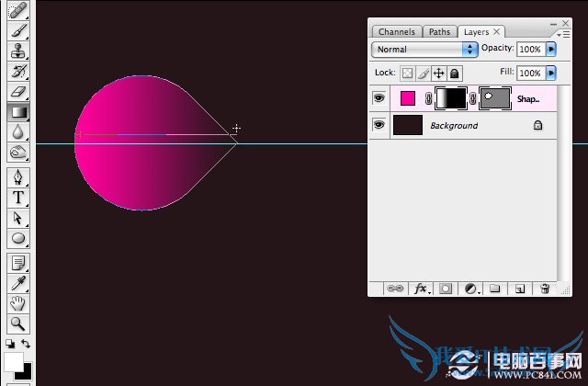This screenshot has height=386, width=588.
Task: Select the Ellipse shape tool
Action: point(18,239)
